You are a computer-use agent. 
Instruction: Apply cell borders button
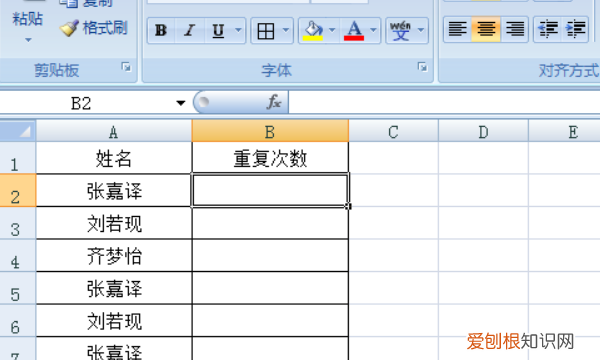(266, 30)
